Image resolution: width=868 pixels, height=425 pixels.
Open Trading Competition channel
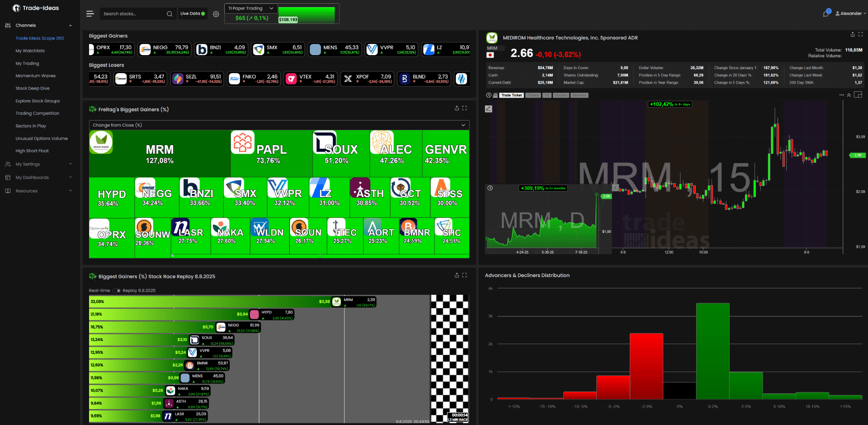click(x=38, y=113)
